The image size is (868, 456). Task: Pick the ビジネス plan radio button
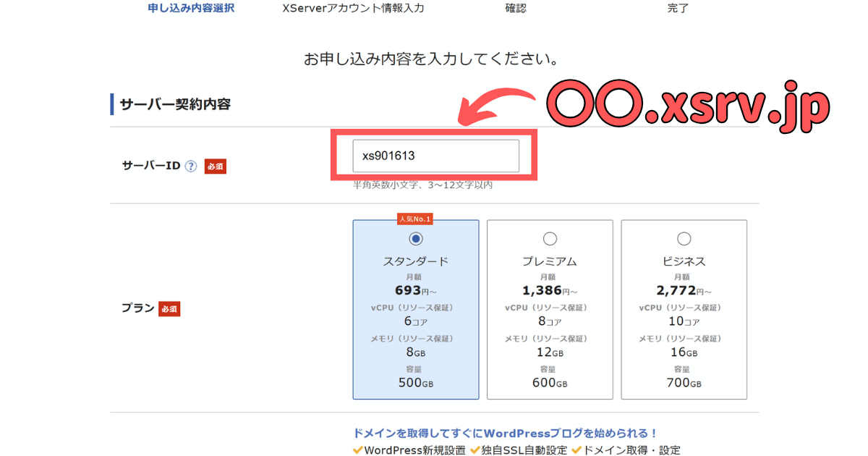point(684,239)
